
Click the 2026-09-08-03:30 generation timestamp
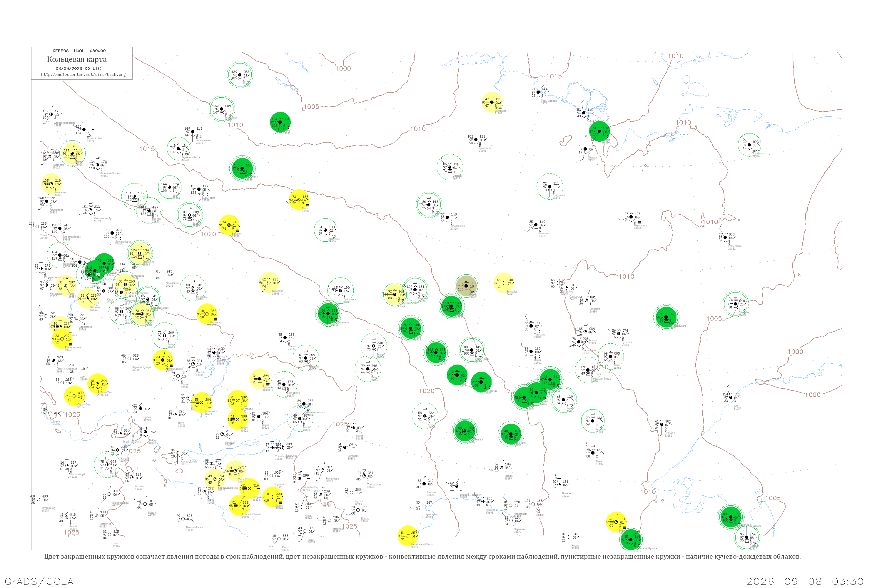pos(805,581)
